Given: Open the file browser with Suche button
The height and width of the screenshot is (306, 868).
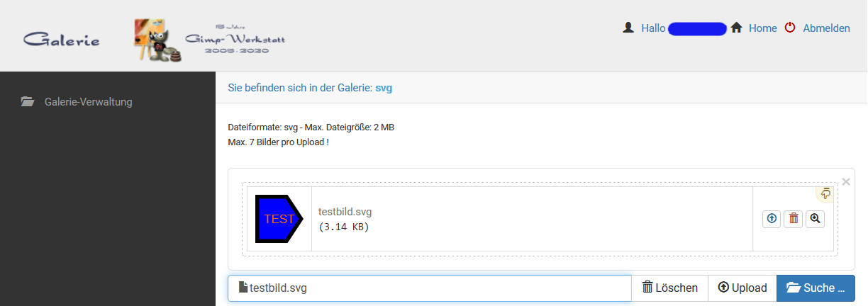Looking at the screenshot, I should [816, 288].
